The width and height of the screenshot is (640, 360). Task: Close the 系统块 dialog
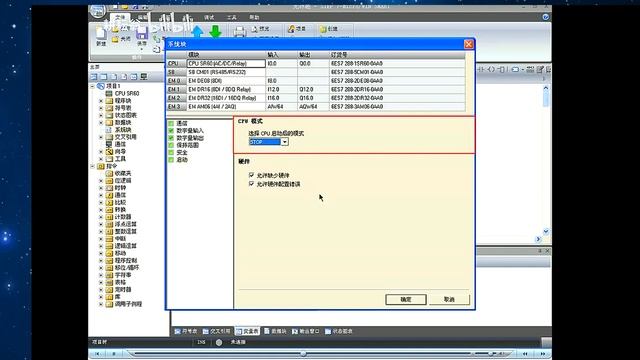point(468,44)
